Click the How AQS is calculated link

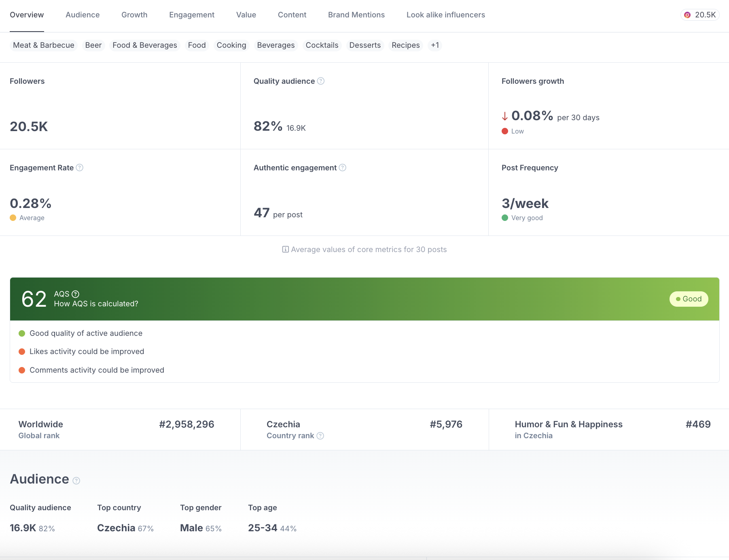pos(96,304)
